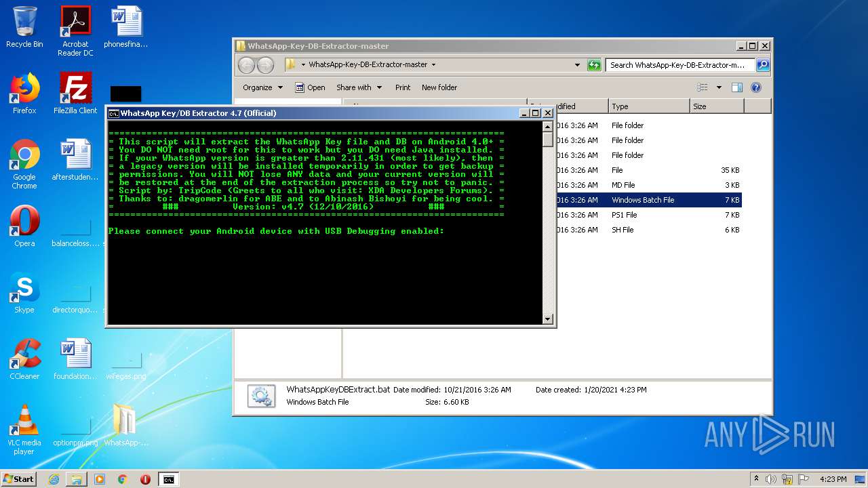
Task: Click the search magnifier icon in Explorer
Action: 762,65
